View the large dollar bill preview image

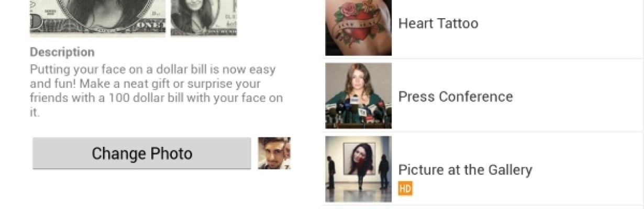coord(97,18)
